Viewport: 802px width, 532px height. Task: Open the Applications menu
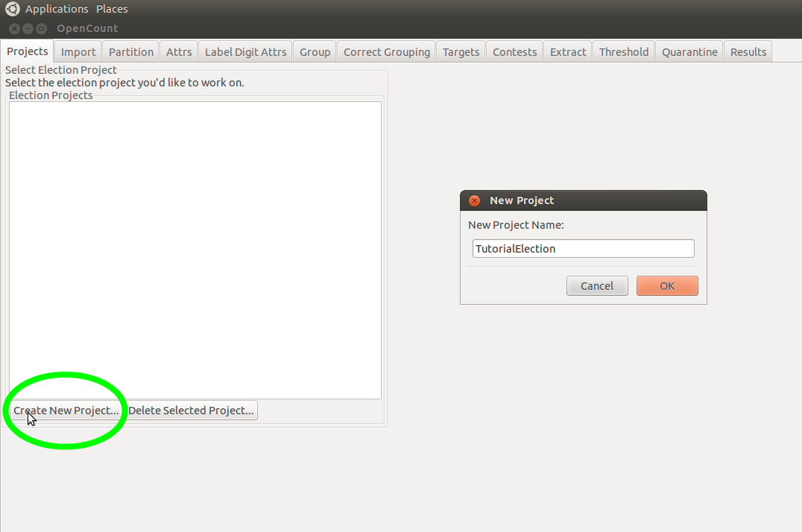pyautogui.click(x=57, y=9)
